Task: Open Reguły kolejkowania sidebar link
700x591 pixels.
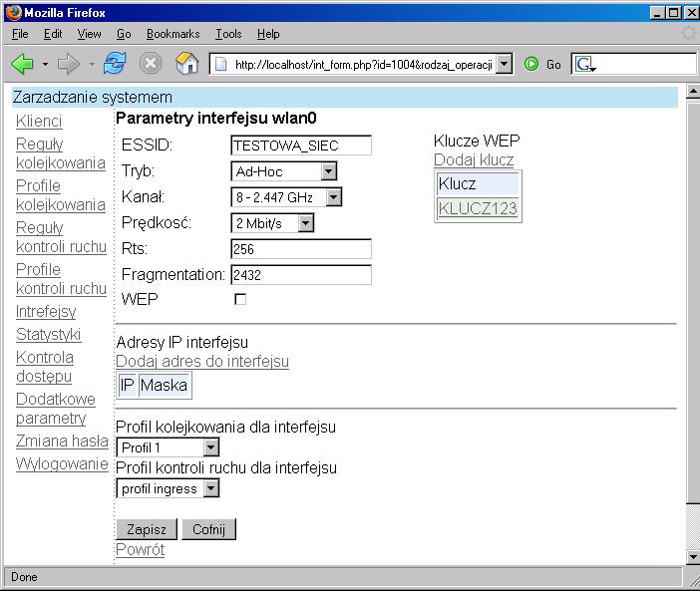Action: (x=60, y=153)
